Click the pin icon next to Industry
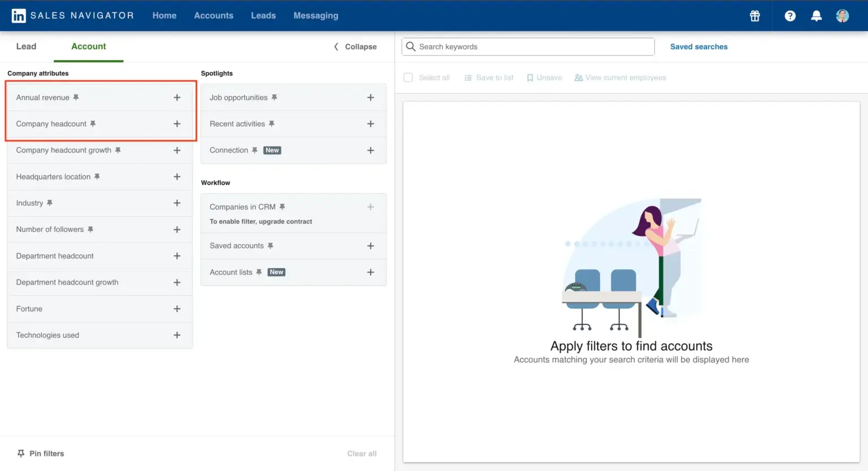This screenshot has width=868, height=471. tap(49, 203)
